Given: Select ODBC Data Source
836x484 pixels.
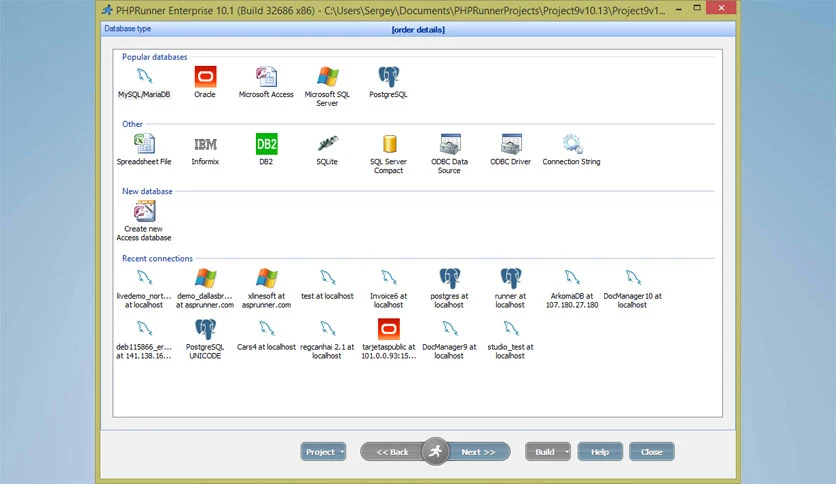Looking at the screenshot, I should point(449,154).
